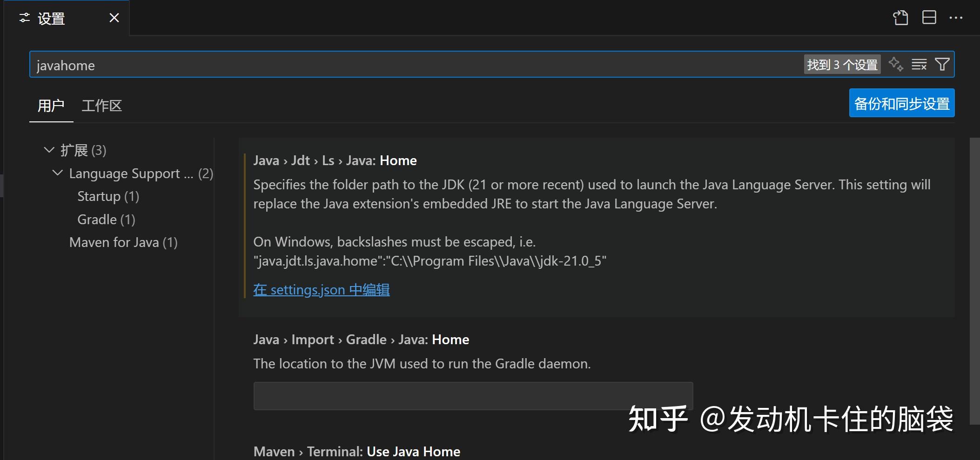The height and width of the screenshot is (460, 980).
Task: Open raw settings.json via the editor icon
Action: click(901, 17)
